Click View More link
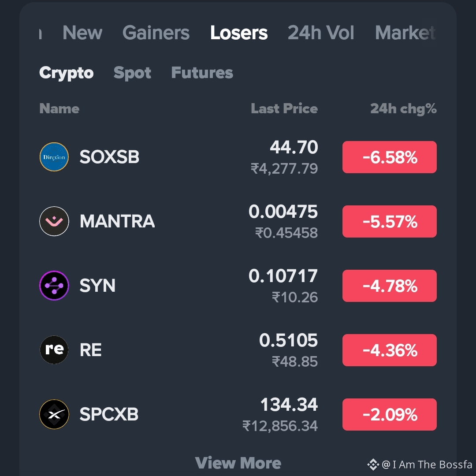The height and width of the screenshot is (476, 476). 238,463
